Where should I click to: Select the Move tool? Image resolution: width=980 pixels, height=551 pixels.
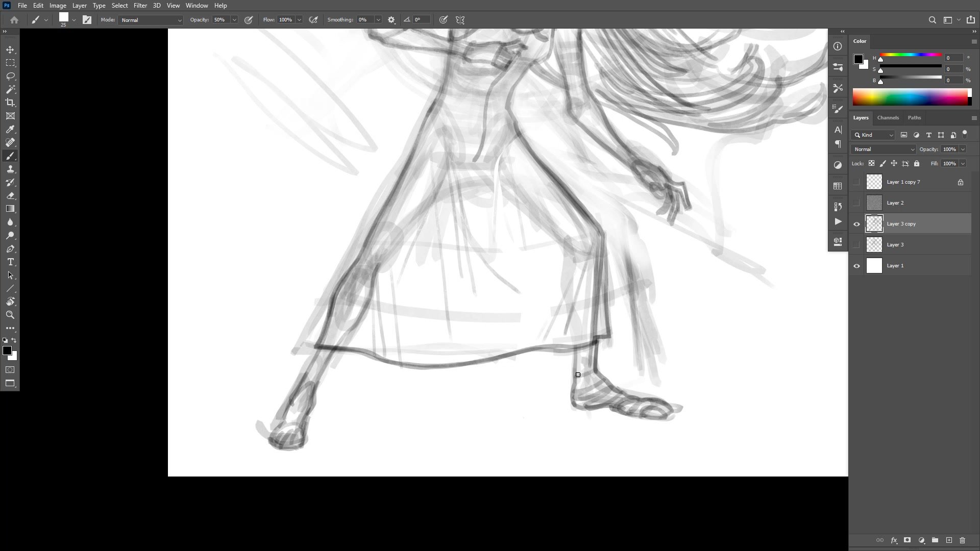(10, 49)
